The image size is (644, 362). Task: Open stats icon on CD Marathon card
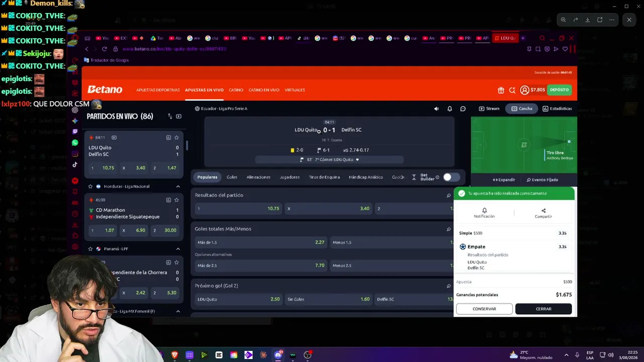[169, 200]
